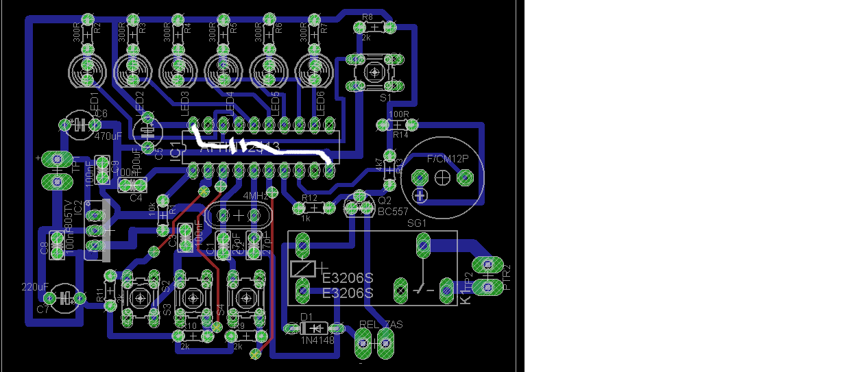Select resistor R9 symbol
The image size is (868, 372).
[x=246, y=336]
